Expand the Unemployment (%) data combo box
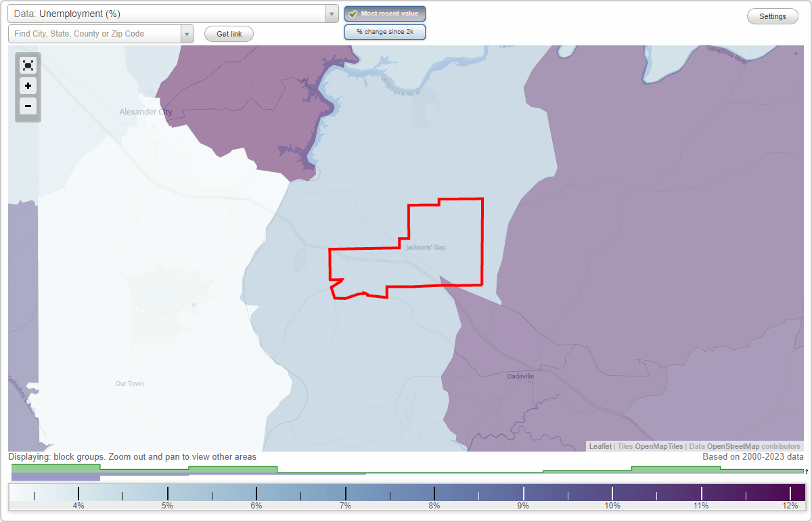The height and width of the screenshot is (522, 812). click(331, 14)
